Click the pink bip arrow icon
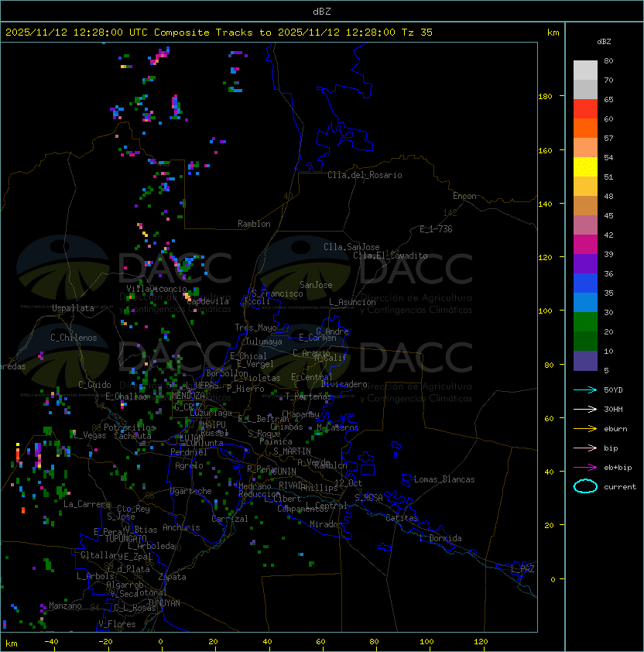The image size is (644, 652). [x=585, y=448]
